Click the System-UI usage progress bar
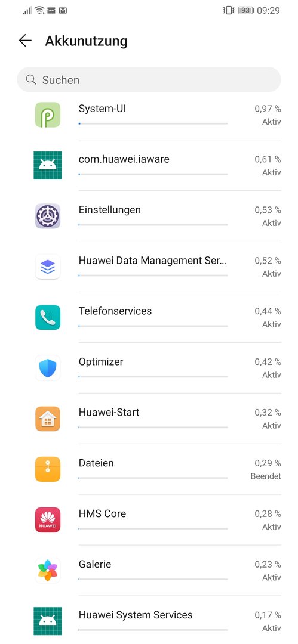Viewport: 298px width, 644px height. [x=153, y=123]
